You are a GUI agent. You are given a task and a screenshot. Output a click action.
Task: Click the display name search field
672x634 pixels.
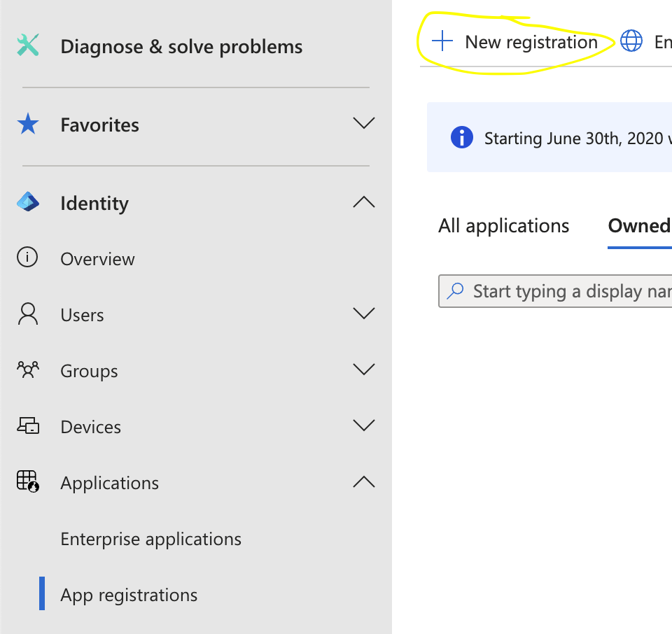tap(567, 291)
